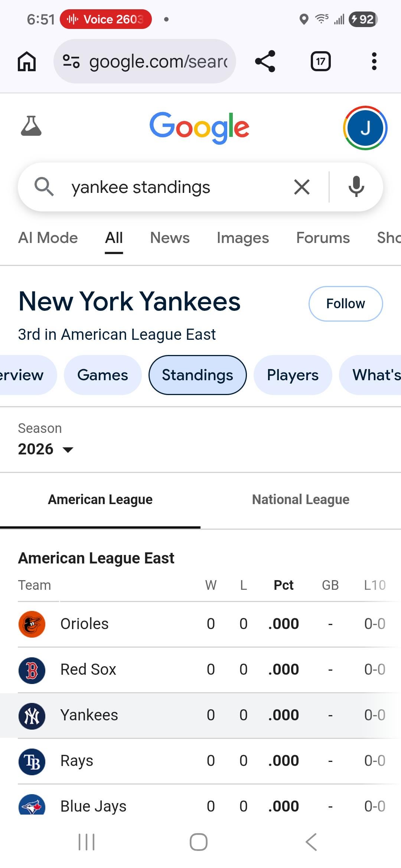This screenshot has width=401, height=868.
Task: Select the American League tab
Action: pyautogui.click(x=100, y=500)
